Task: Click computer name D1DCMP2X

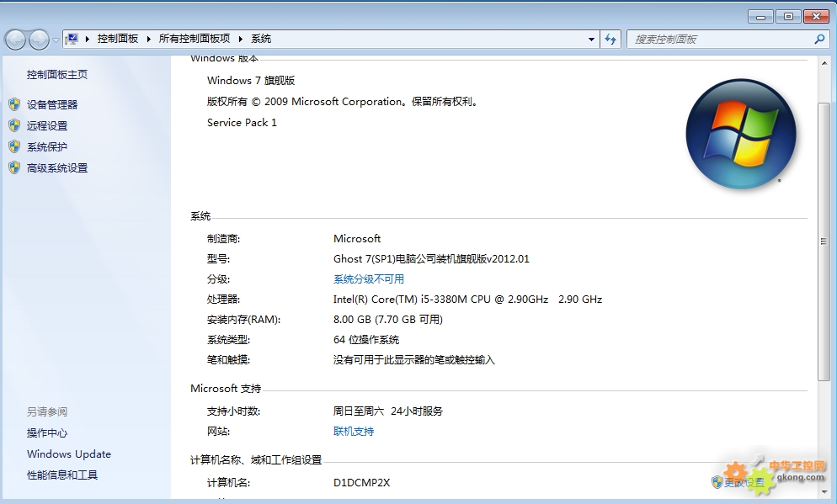Action: pyautogui.click(x=361, y=483)
